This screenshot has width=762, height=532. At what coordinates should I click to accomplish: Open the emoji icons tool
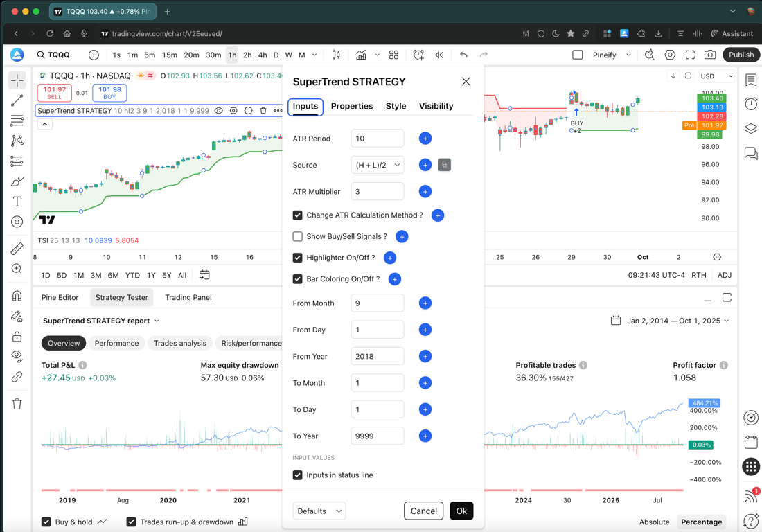[x=17, y=222]
